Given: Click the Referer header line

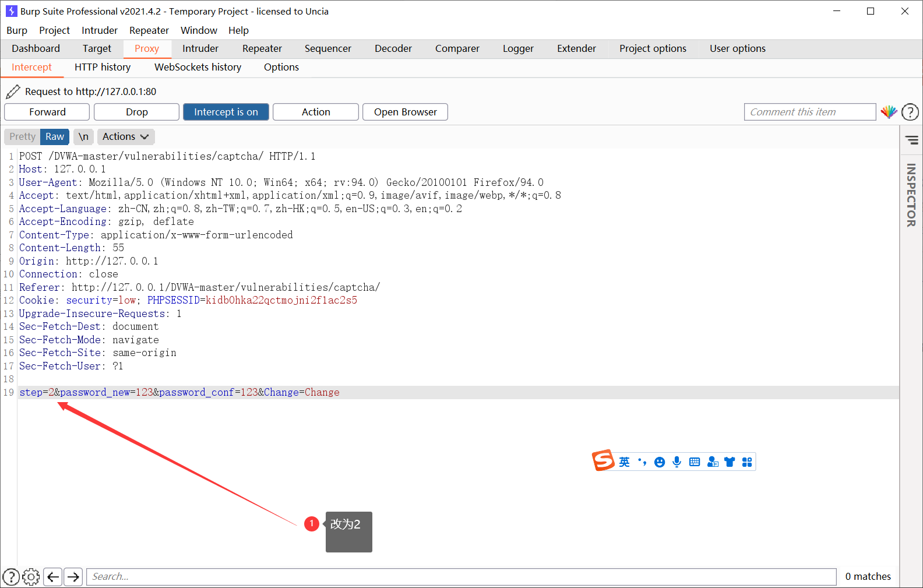Looking at the screenshot, I should [199, 287].
